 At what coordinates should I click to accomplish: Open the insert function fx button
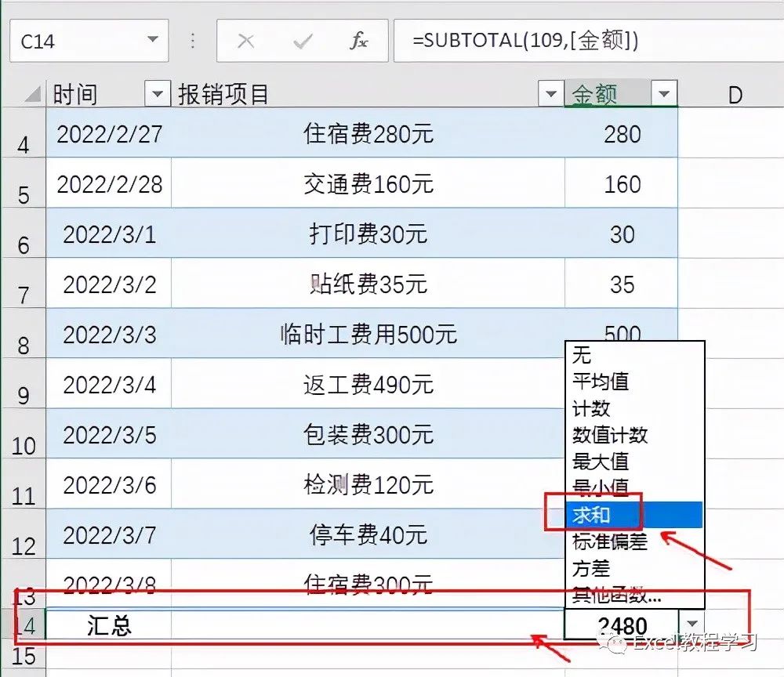[358, 41]
